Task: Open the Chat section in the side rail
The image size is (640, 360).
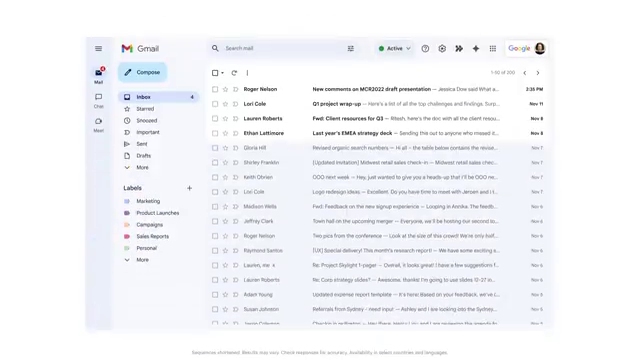Action: coord(99,100)
